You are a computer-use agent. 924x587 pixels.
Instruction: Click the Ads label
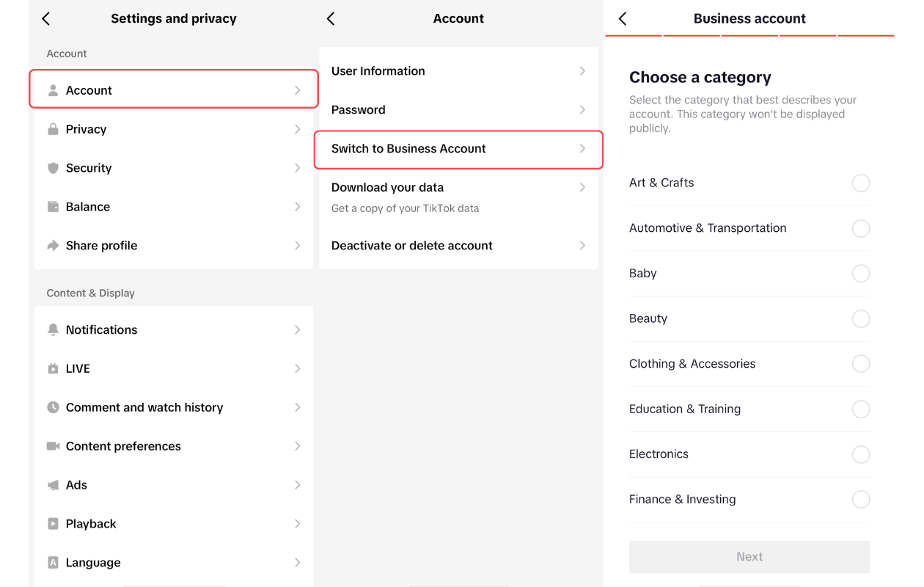click(x=76, y=485)
